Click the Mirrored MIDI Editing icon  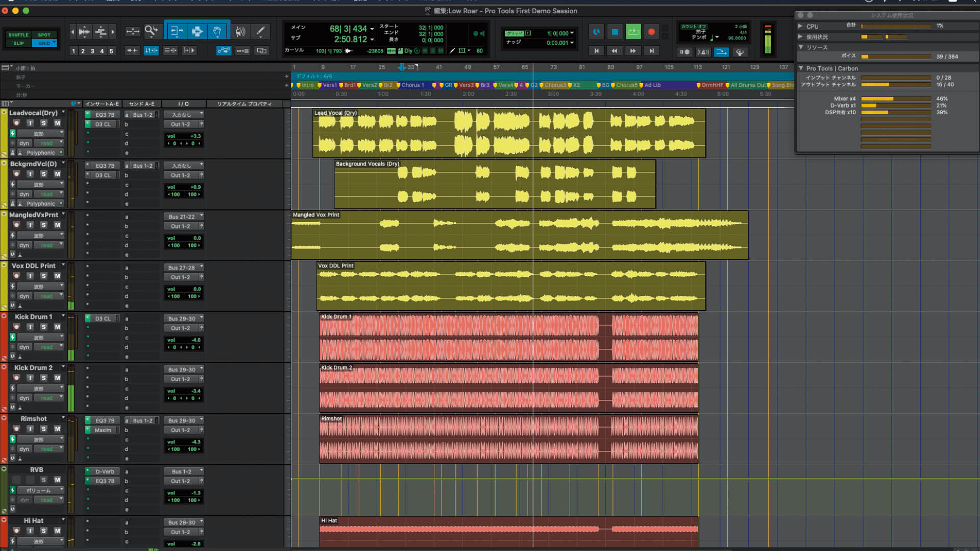(243, 51)
